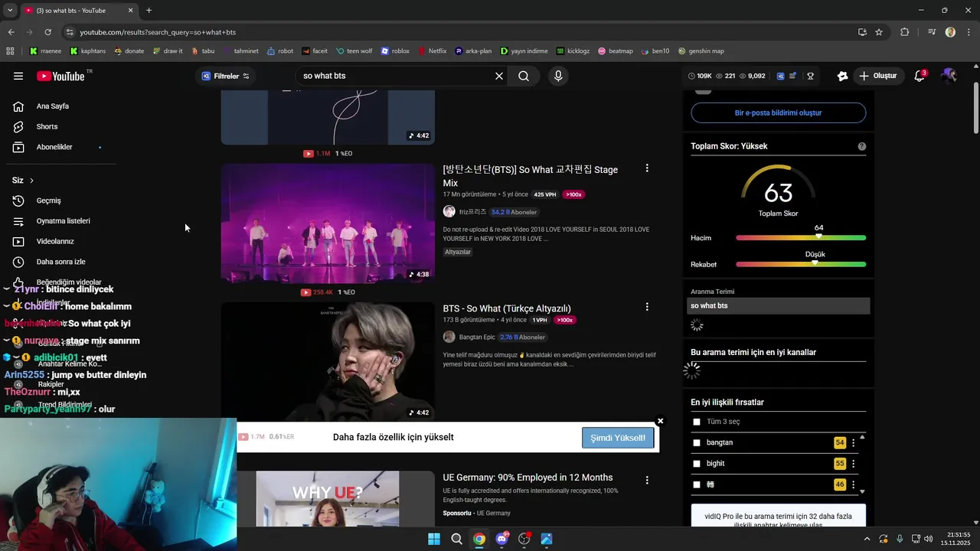This screenshot has width=980, height=551.
Task: Open the BTS So What Türkçe Altyazılı thumbnail
Action: (328, 362)
